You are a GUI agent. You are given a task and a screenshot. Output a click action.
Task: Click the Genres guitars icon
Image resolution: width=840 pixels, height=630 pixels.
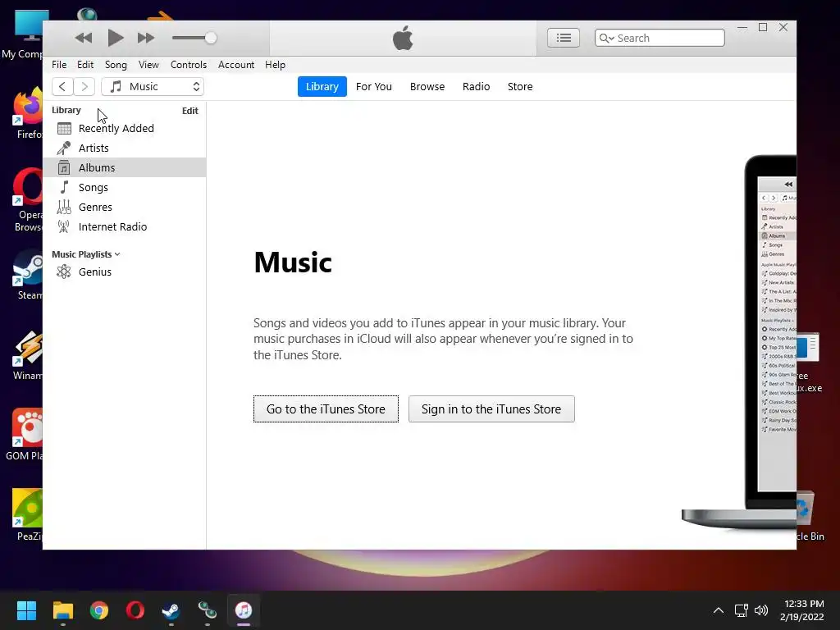coord(64,207)
